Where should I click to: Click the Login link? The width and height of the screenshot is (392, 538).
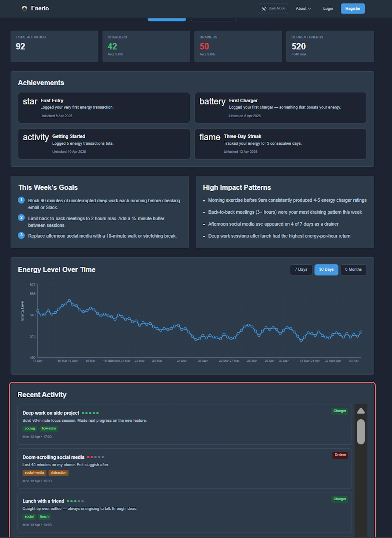pos(328,8)
